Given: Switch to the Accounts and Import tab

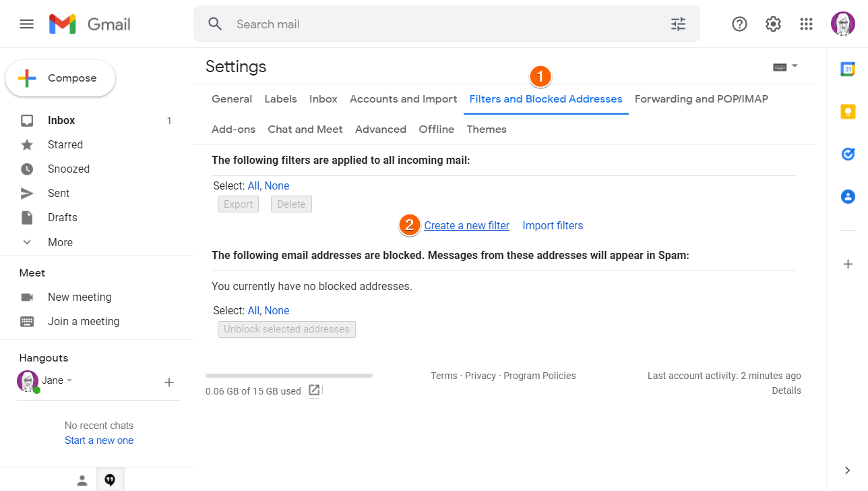Looking at the screenshot, I should point(403,99).
